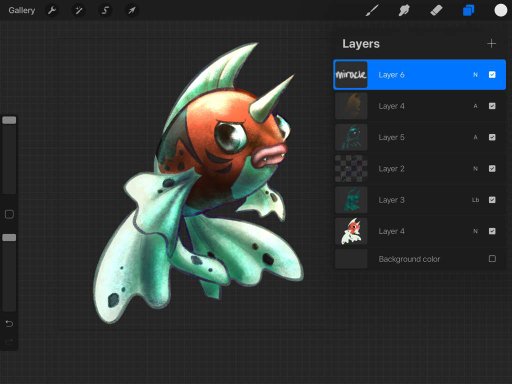Tap the undo arrow in sidebar
Image resolution: width=512 pixels, height=384 pixels.
click(x=9, y=323)
